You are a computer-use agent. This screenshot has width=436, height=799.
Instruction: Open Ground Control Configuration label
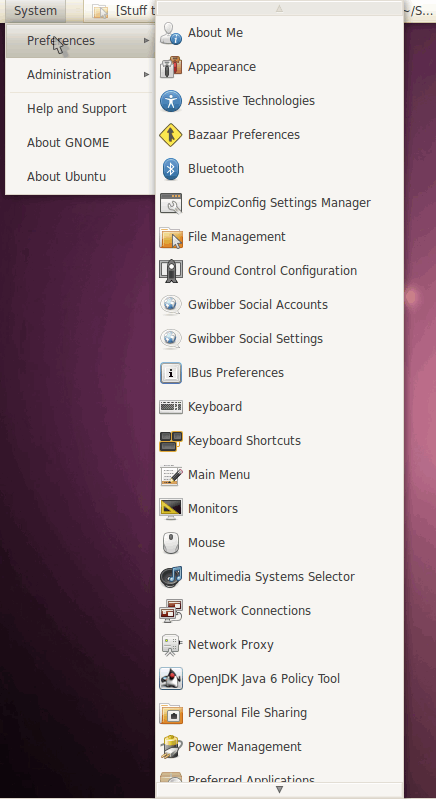pyautogui.click(x=272, y=271)
